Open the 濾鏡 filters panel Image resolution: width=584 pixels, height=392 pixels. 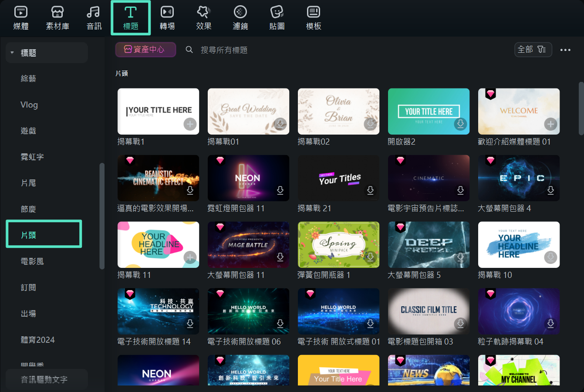(x=240, y=17)
